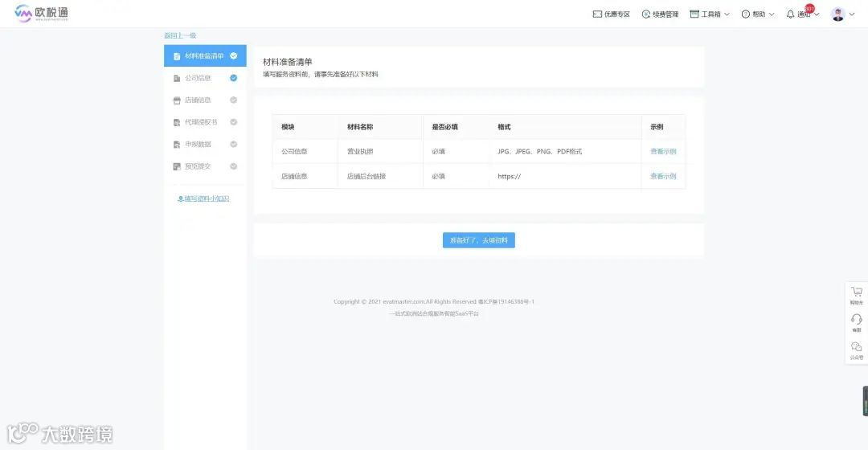
Task: Open the 公众号 WeChat icon
Action: [857, 346]
